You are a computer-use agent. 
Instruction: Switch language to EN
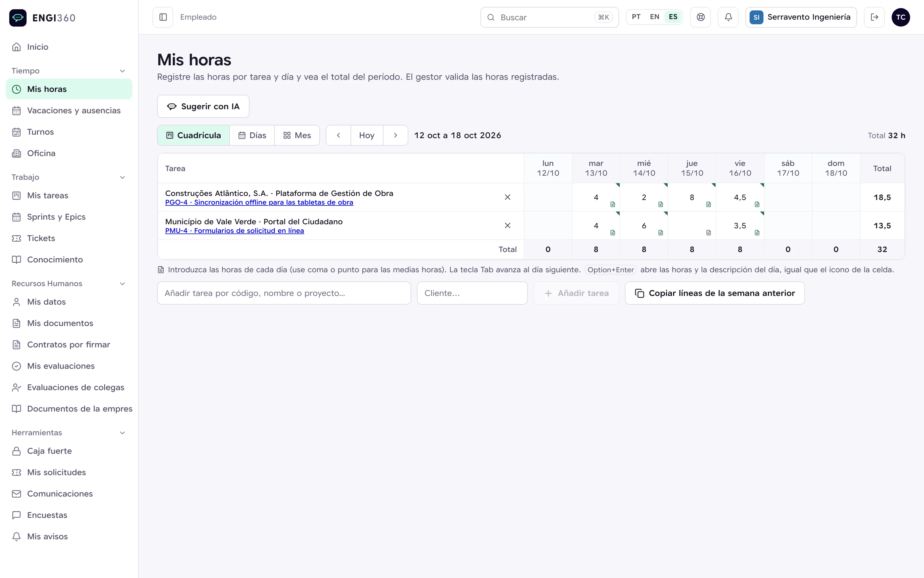pos(654,17)
